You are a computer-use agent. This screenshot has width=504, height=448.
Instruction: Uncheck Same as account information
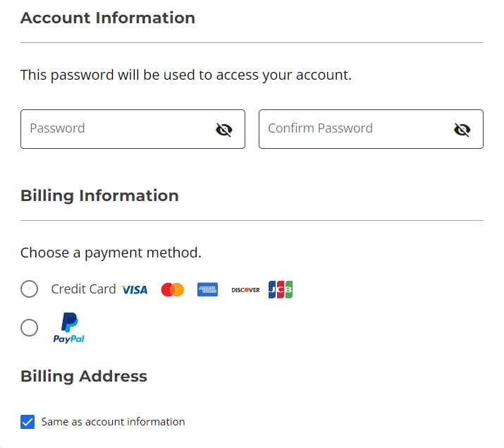[27, 422]
